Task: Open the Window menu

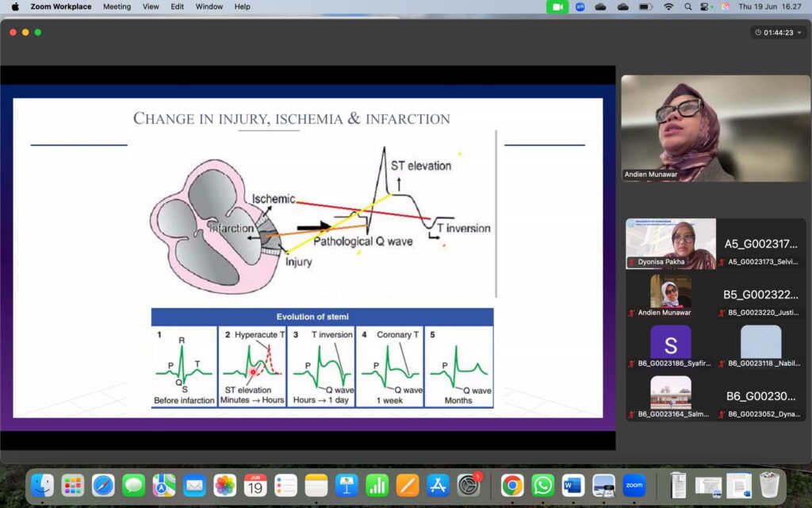Action: point(209,6)
